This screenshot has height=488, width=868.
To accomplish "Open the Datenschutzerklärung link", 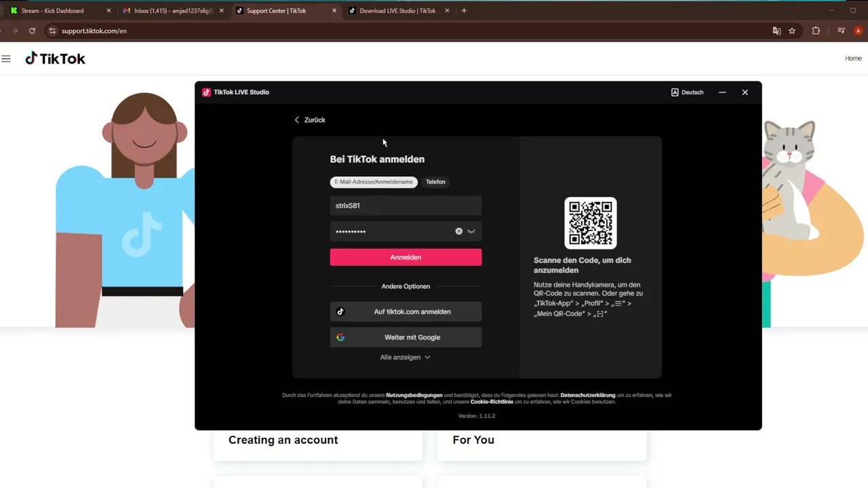I will tap(588, 395).
